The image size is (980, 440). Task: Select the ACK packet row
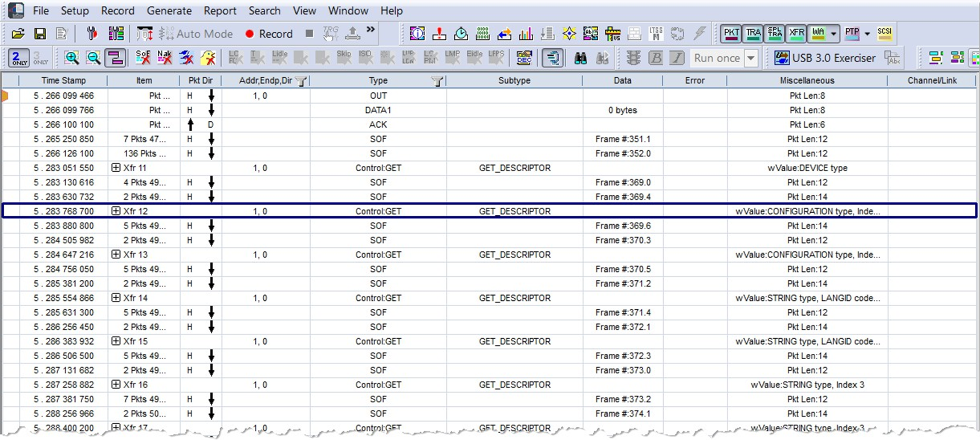coord(489,125)
